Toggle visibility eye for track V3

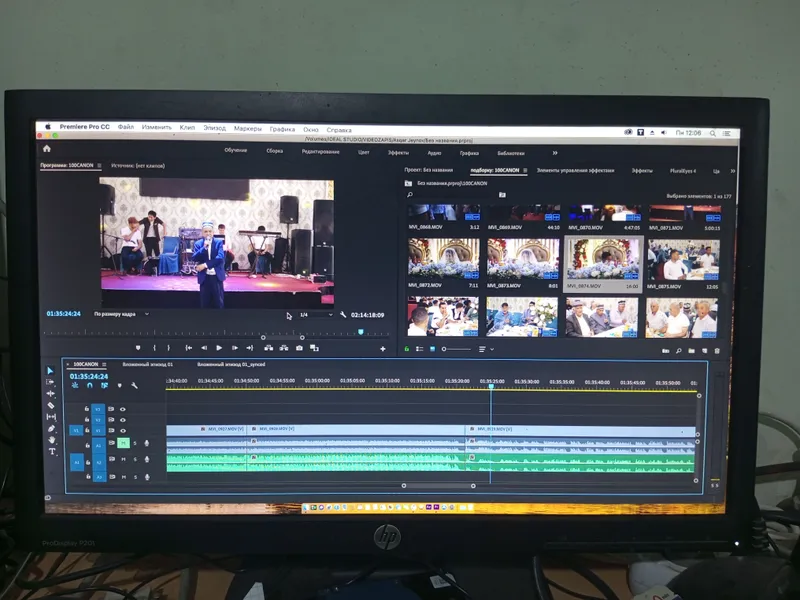click(x=123, y=409)
